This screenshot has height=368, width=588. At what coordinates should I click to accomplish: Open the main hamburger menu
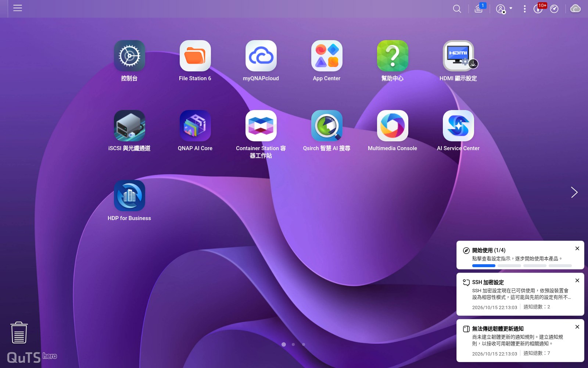tap(18, 8)
